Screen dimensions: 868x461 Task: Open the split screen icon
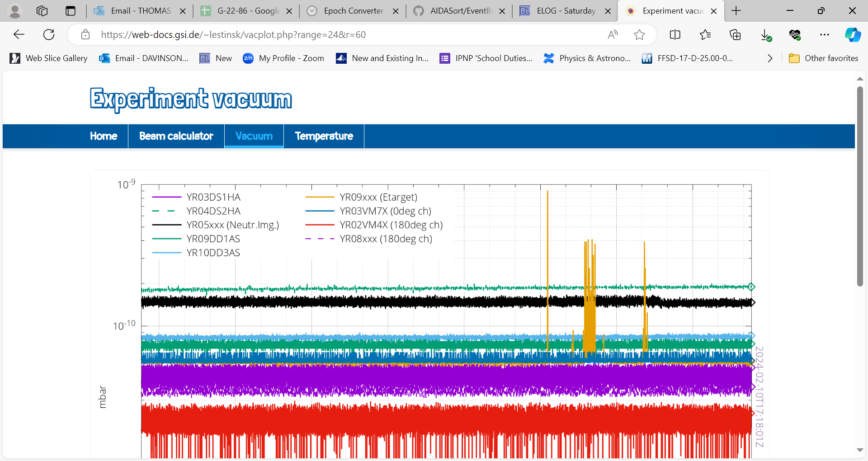point(675,34)
